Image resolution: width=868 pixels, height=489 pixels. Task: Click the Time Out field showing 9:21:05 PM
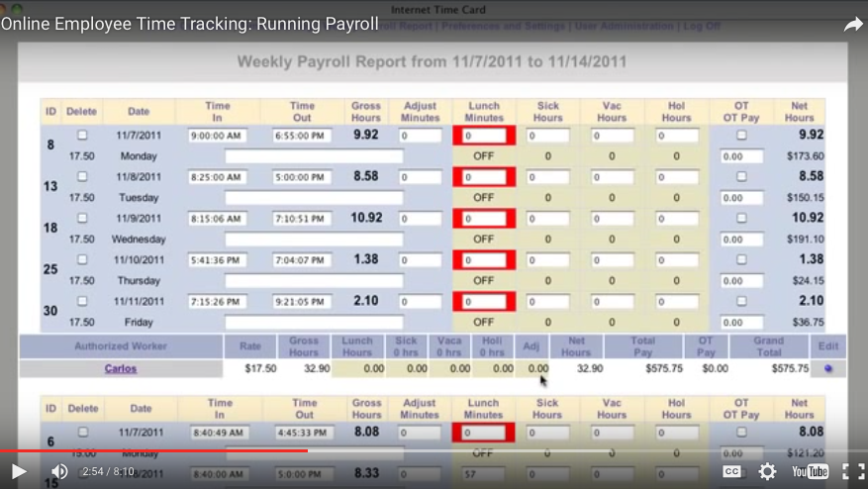tap(302, 302)
